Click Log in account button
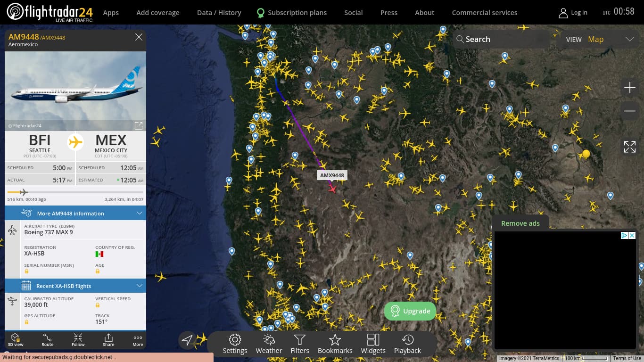 (573, 13)
